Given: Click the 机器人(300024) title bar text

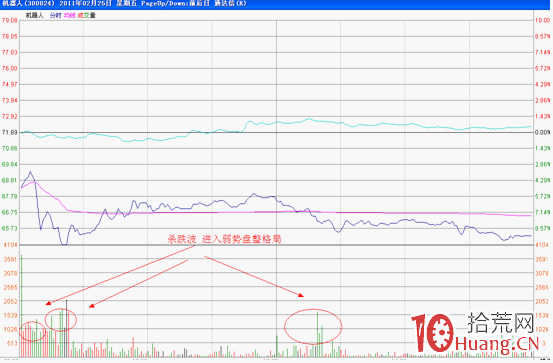Looking at the screenshot, I should pos(28,4).
